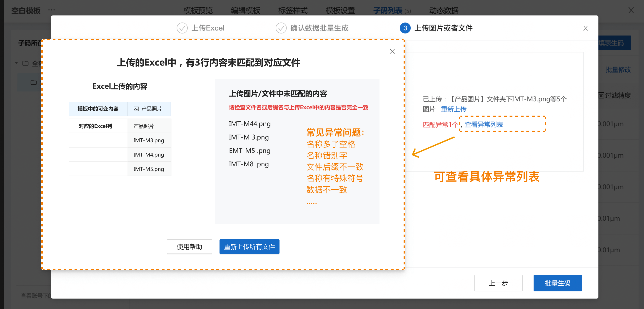Image resolution: width=644 pixels, height=309 pixels.
Task: Switch to 模板预览 tab
Action: pos(198,10)
